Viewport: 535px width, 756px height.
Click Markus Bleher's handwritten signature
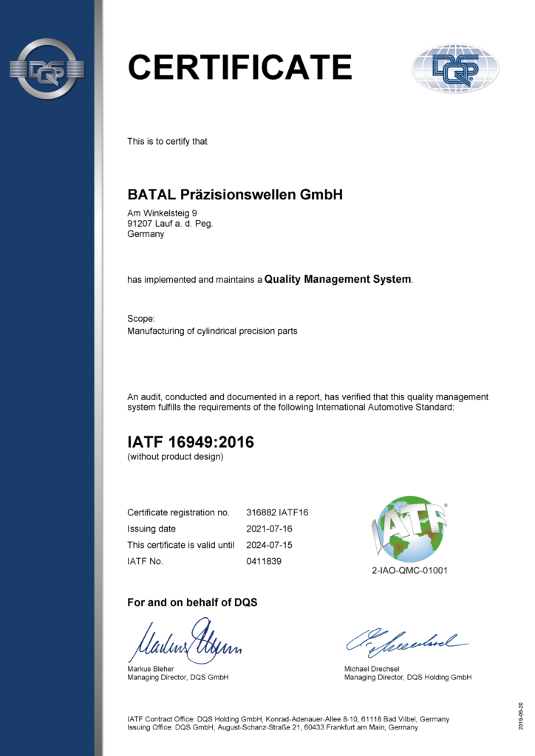(185, 642)
